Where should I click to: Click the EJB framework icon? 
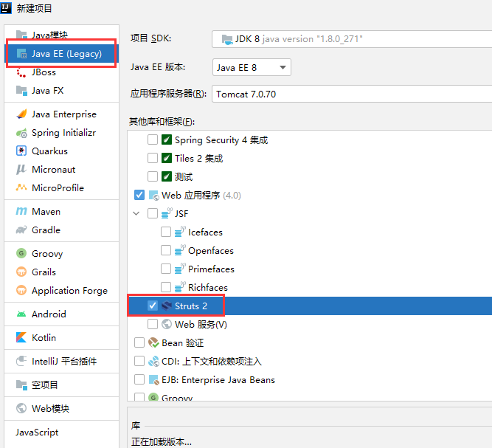coord(153,379)
